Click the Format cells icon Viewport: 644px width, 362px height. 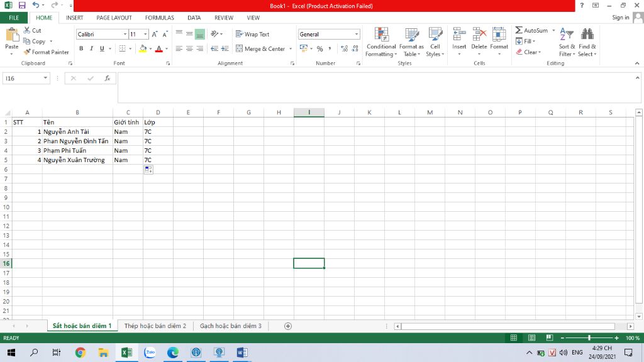click(x=499, y=34)
